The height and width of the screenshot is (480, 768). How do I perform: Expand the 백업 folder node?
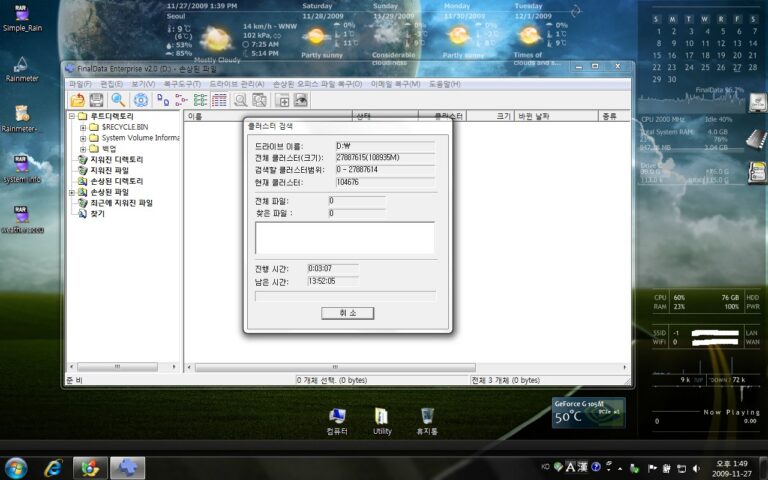point(83,149)
